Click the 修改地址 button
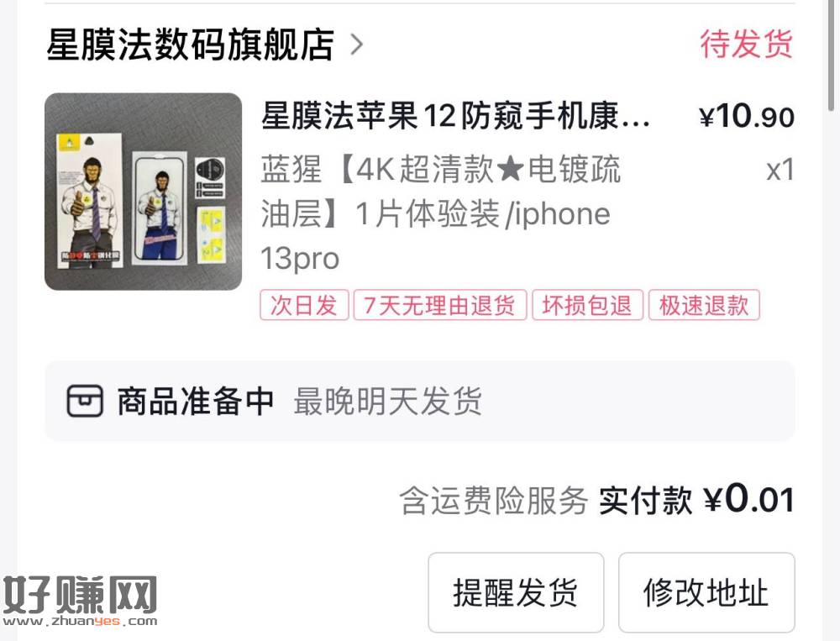840x641 pixels. point(706,593)
